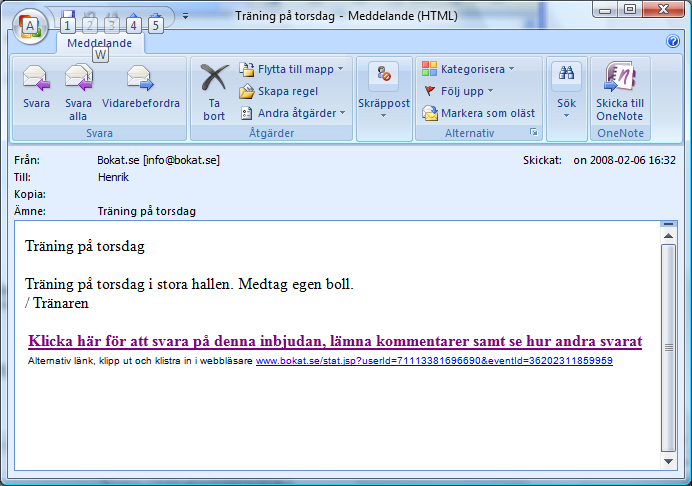
Task: Click the message body scroll up arrow
Action: 668,236
